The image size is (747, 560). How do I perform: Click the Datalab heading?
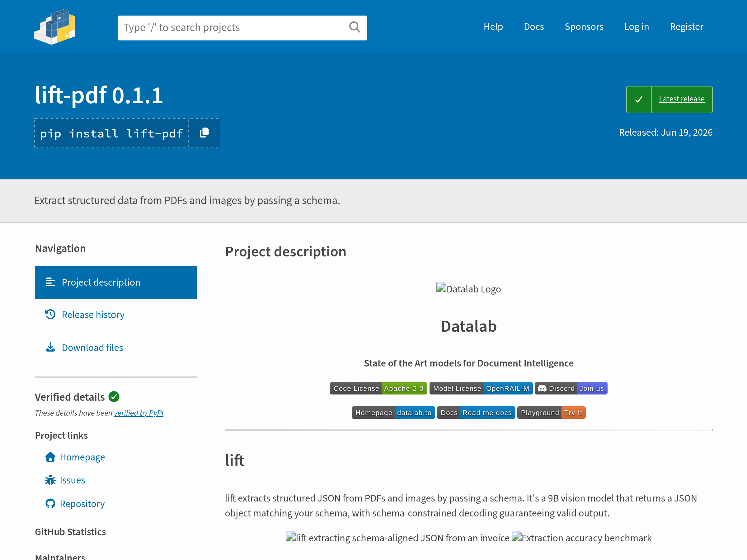tap(468, 326)
